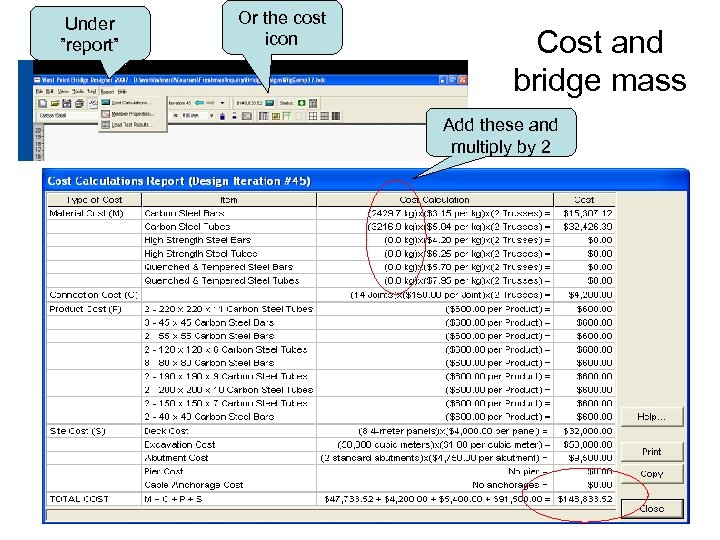Click the New Design toolbar icon
Viewport: 720px width, 540px height.
[x=42, y=103]
